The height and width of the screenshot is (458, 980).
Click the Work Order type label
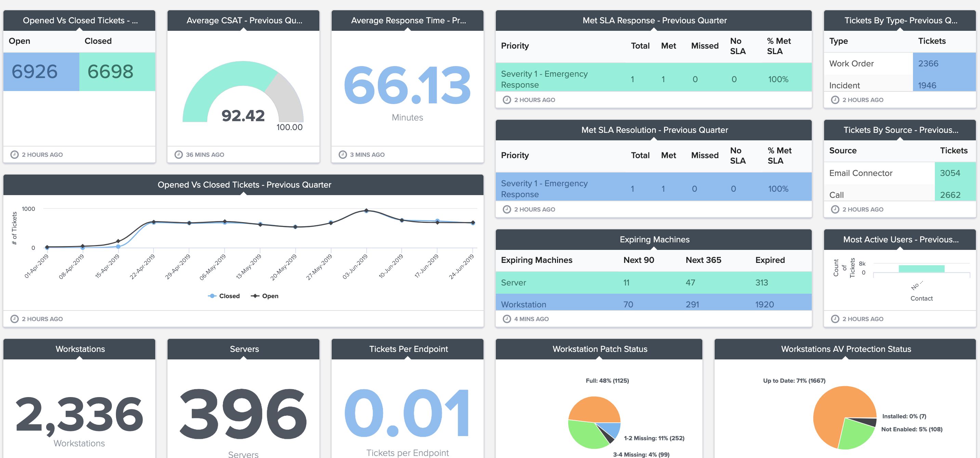click(851, 64)
